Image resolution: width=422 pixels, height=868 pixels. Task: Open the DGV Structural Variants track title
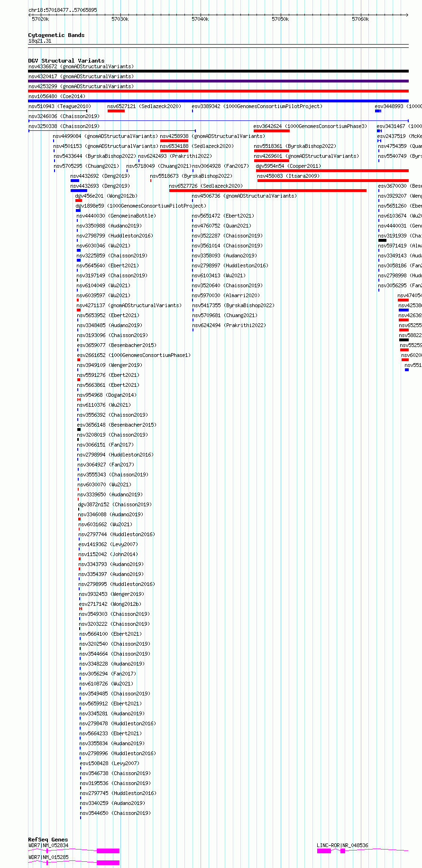(66, 61)
